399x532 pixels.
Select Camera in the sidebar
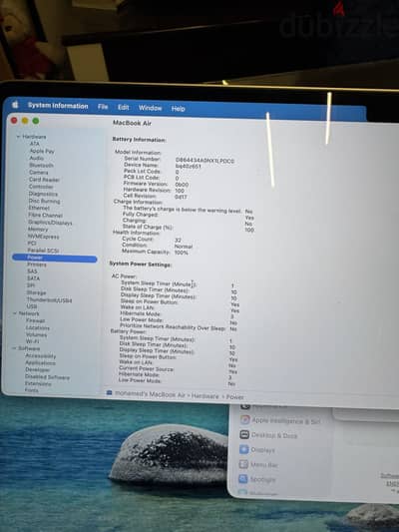pos(38,173)
